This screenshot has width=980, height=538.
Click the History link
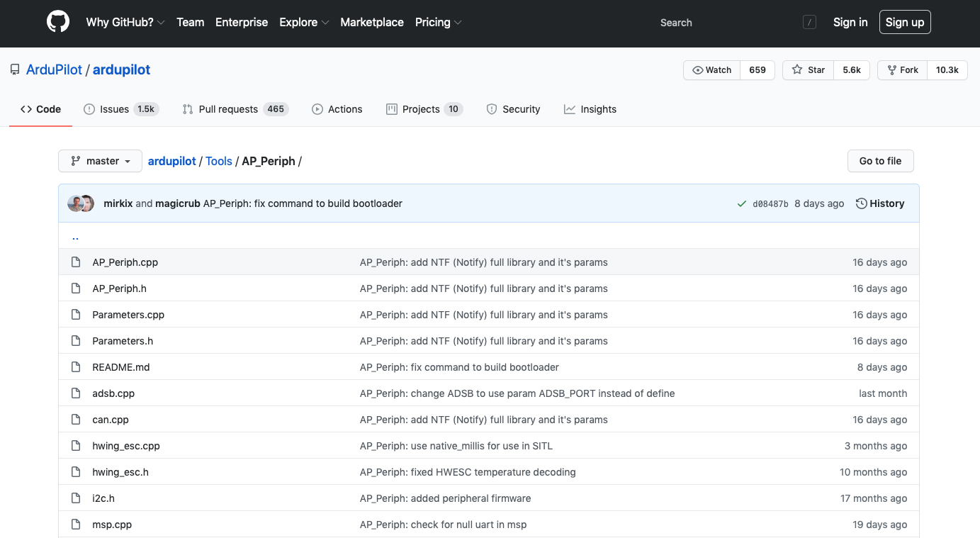point(880,203)
